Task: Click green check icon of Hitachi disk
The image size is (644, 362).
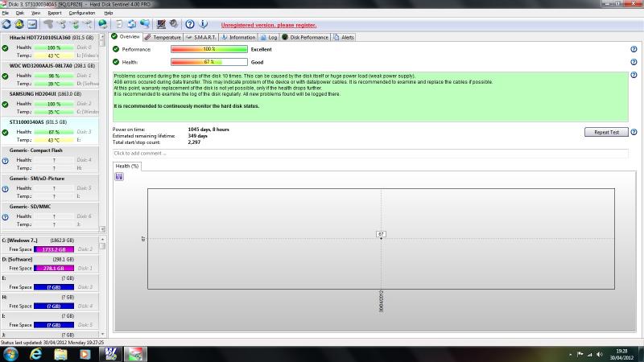Action: [5, 48]
